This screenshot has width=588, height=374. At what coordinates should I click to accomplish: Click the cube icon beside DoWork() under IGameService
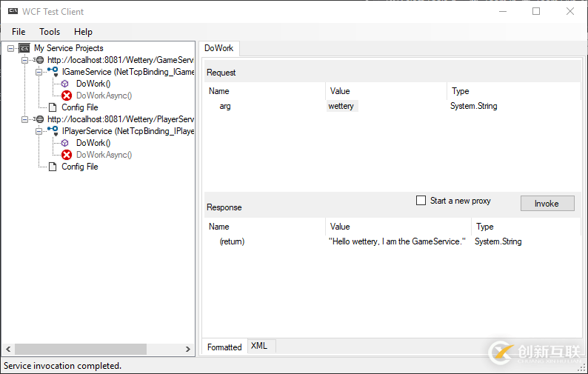[66, 84]
